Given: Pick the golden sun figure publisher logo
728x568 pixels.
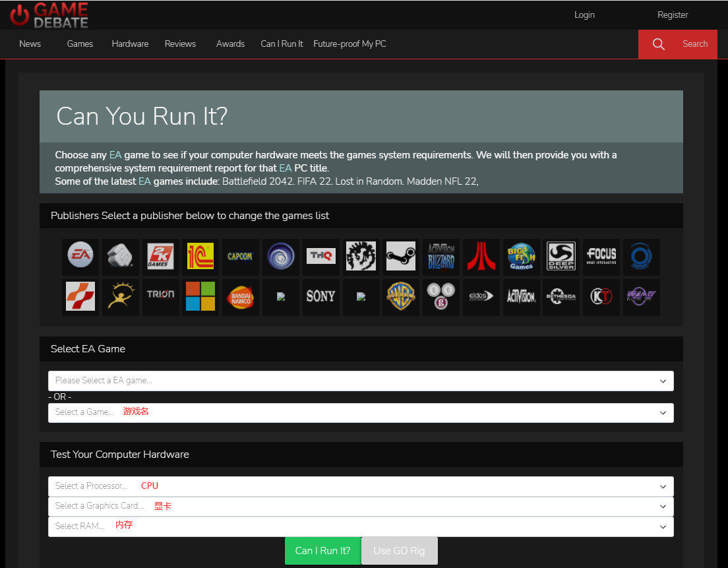Looking at the screenshot, I should click(120, 296).
